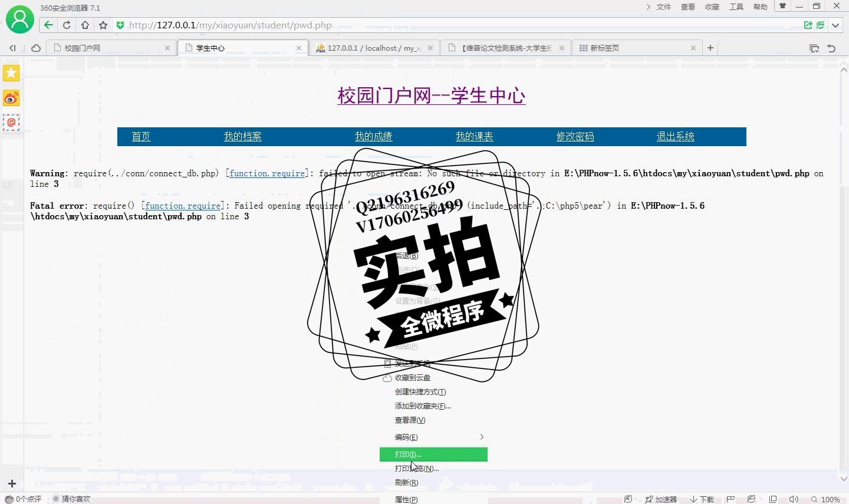Click the 校园门户网--学生中心 title link
Viewport: 849px width, 504px height.
click(432, 95)
